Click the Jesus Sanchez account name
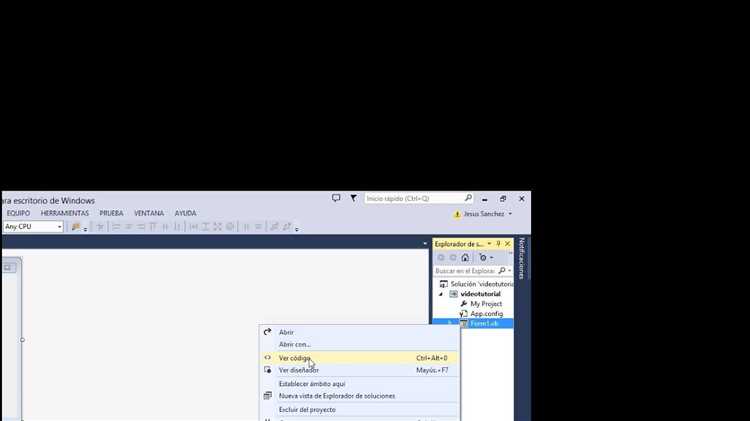This screenshot has width=750, height=421. (484, 214)
